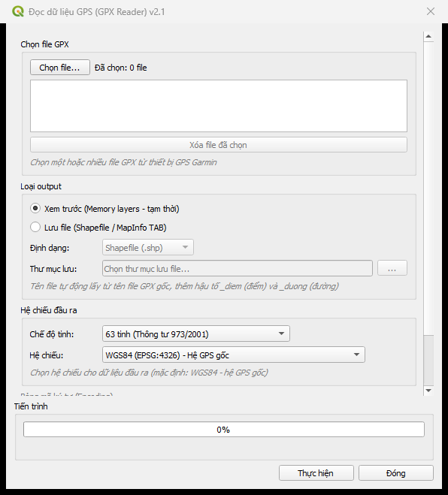The image size is (448, 495).
Task: Click the 'Định dạng:' label
Action: click(x=50, y=248)
